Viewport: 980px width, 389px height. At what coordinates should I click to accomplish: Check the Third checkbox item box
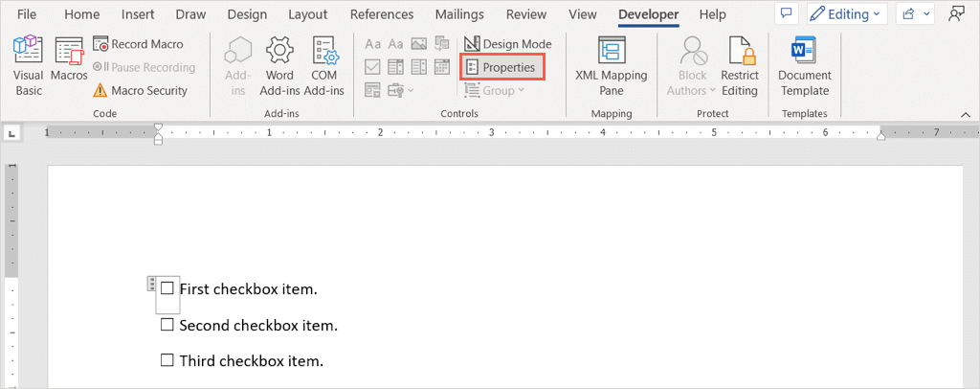pos(167,360)
